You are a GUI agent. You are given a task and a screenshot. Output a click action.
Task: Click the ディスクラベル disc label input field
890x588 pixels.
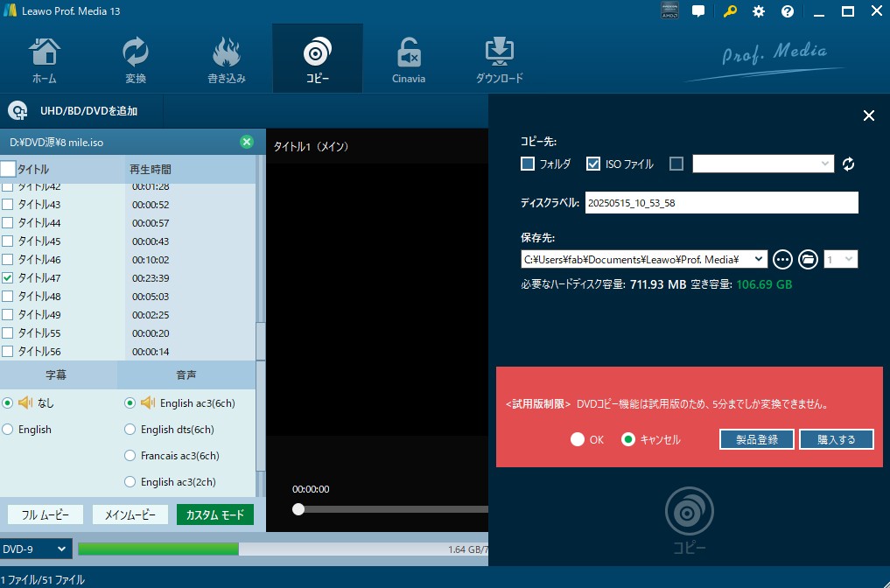pos(721,203)
